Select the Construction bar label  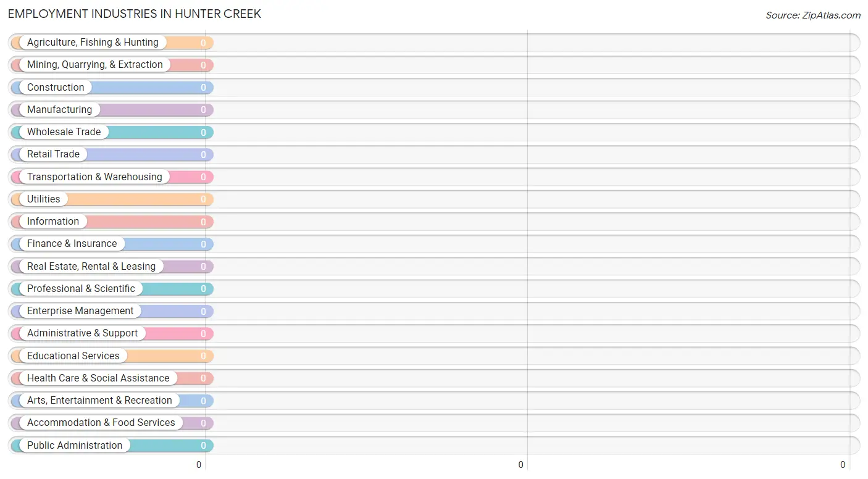click(56, 88)
